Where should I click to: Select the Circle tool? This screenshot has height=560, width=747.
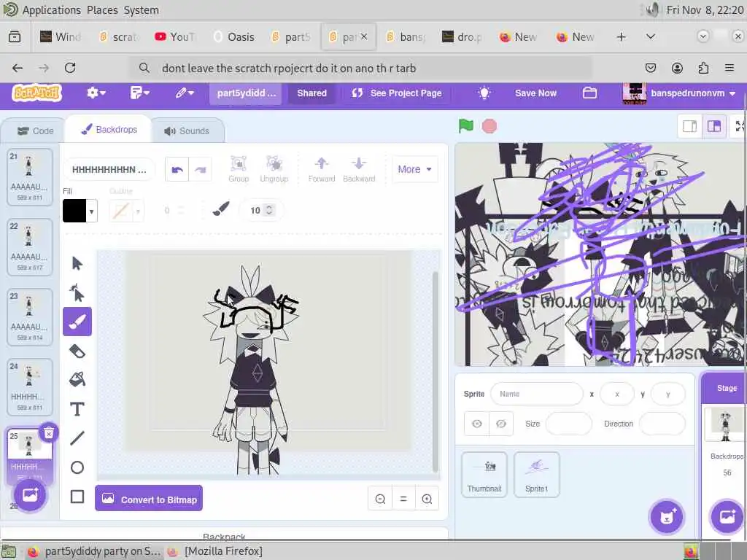pyautogui.click(x=77, y=467)
